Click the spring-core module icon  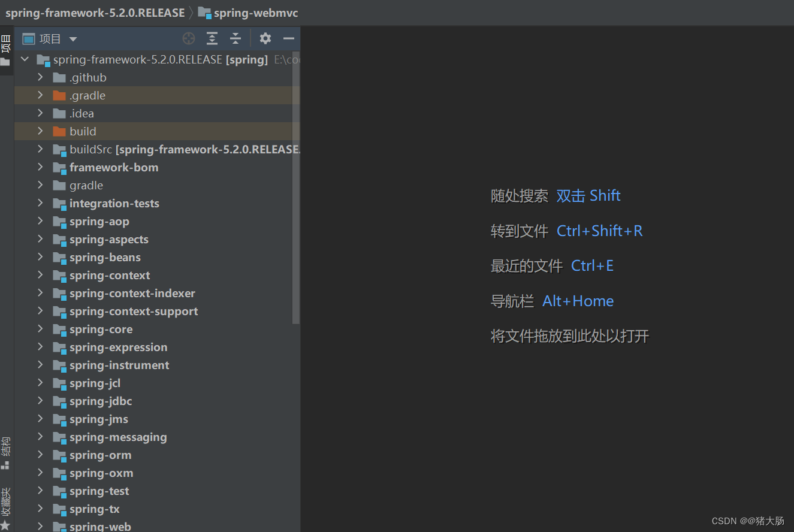[59, 330]
